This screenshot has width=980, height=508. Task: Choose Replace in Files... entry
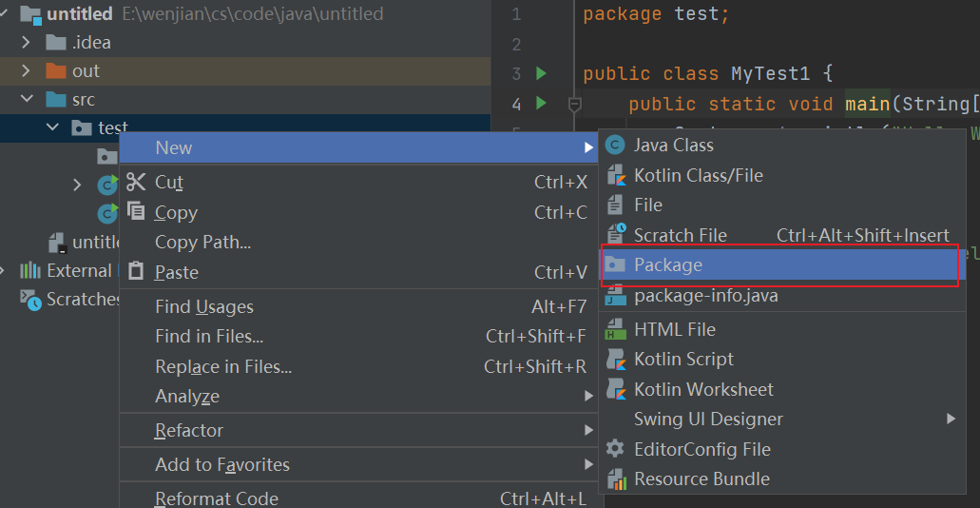tap(358, 366)
